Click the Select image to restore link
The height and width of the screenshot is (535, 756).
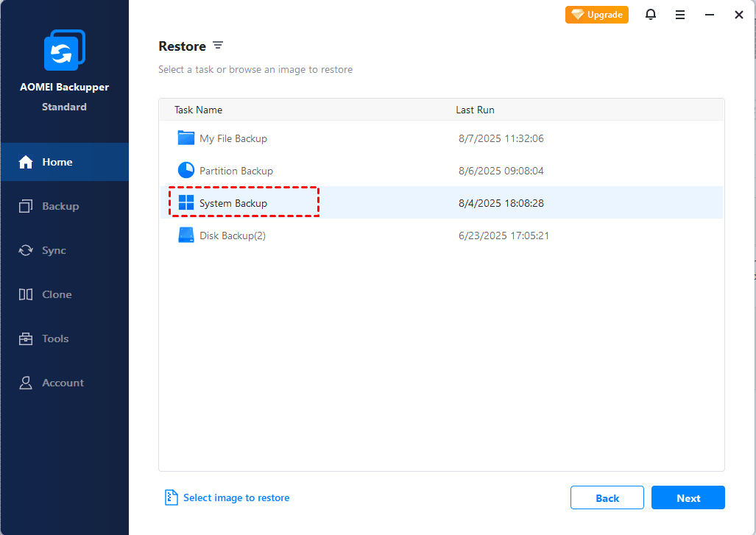236,498
